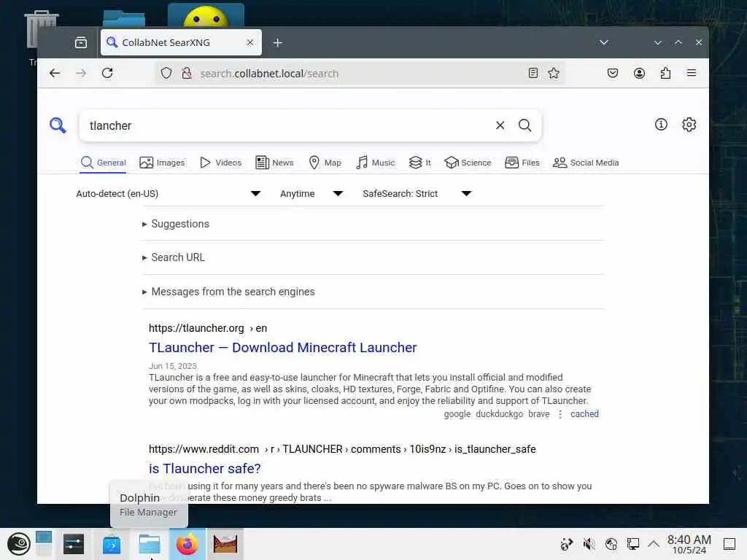Switch to the Social Media category tab

tap(586, 163)
